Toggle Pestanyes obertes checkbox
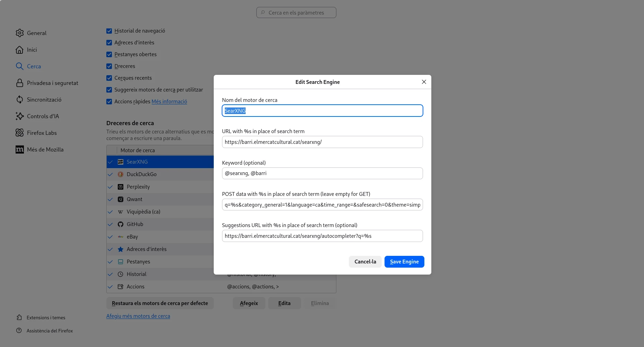 coord(109,54)
